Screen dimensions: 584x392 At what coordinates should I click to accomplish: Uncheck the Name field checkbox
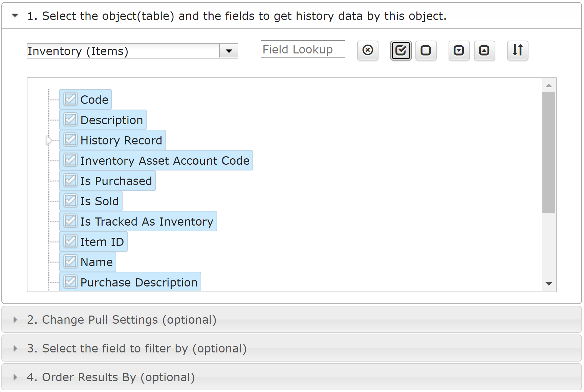pos(70,261)
